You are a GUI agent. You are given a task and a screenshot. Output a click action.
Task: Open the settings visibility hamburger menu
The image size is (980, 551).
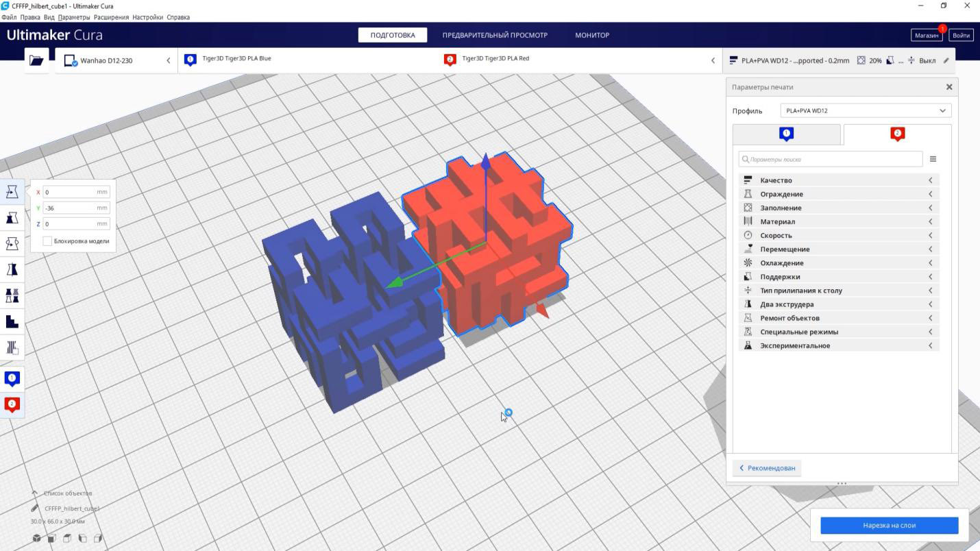click(933, 159)
